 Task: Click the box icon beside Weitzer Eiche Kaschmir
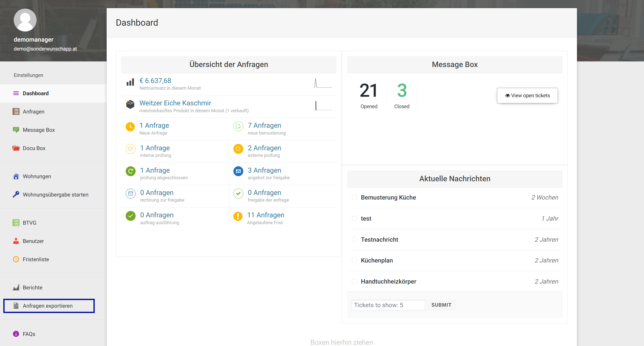tap(130, 104)
